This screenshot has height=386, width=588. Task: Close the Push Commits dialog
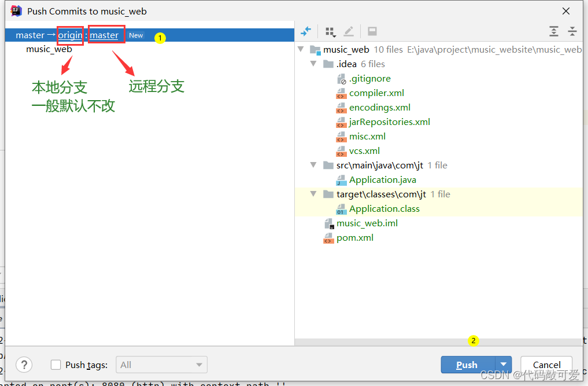point(566,11)
